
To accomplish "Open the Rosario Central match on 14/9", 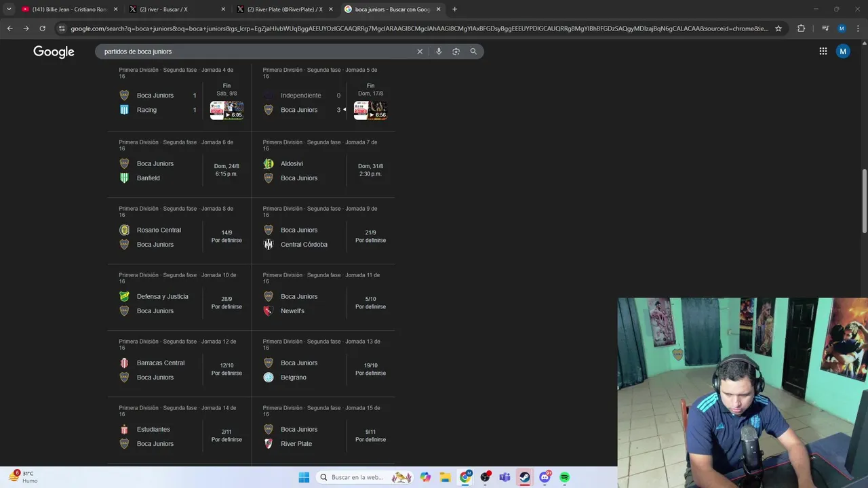I will [x=179, y=231].
